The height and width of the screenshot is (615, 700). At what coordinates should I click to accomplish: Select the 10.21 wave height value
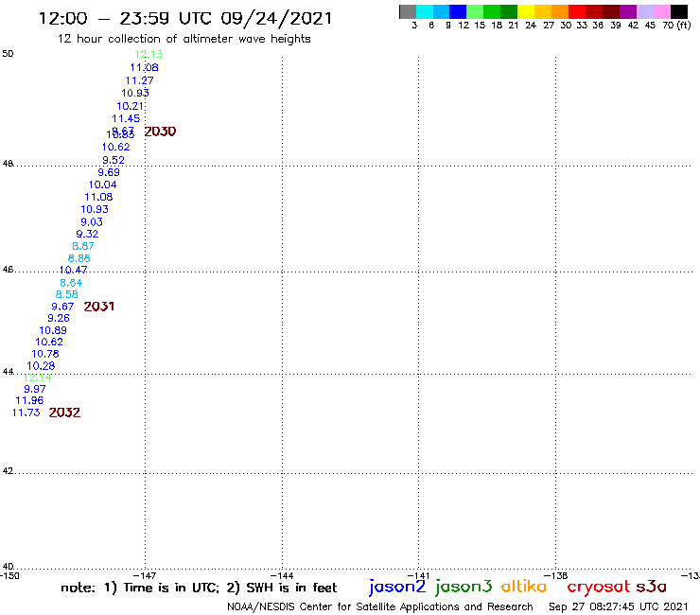tap(130, 106)
